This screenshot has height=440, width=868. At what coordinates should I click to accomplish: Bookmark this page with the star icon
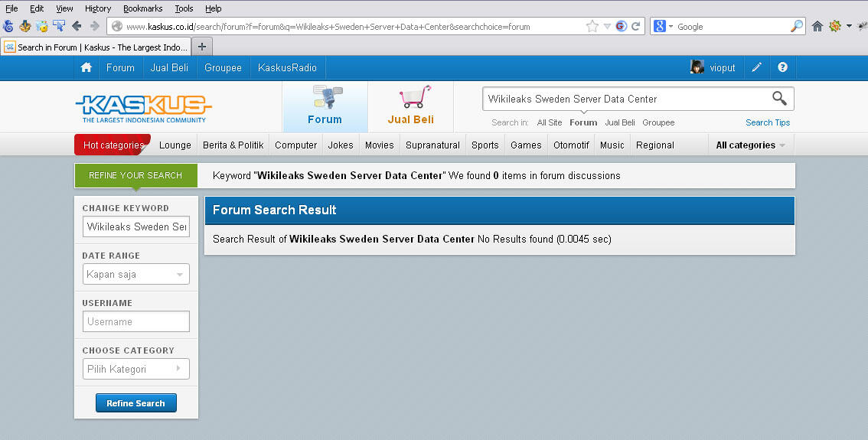pos(592,26)
